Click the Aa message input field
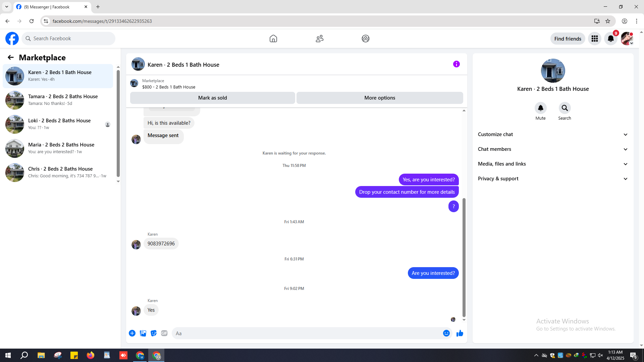This screenshot has width=644, height=362. 307,333
